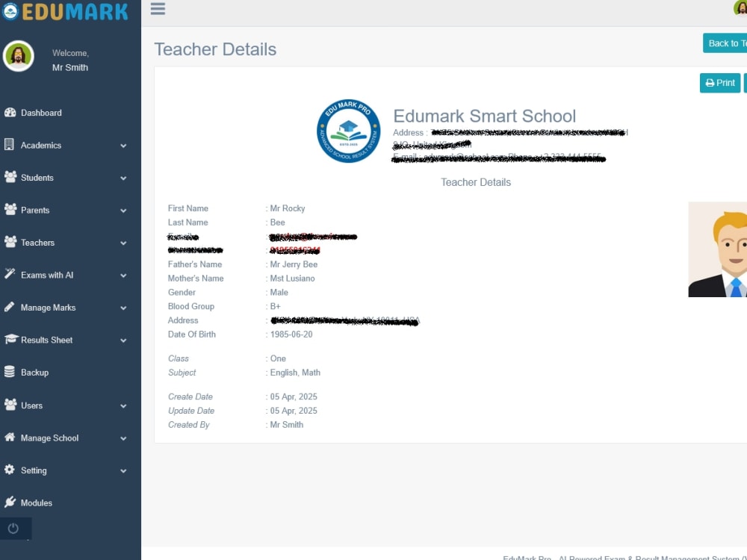Screen dimensions: 747x560
Task: Click the Class value One
Action: pyautogui.click(x=278, y=358)
